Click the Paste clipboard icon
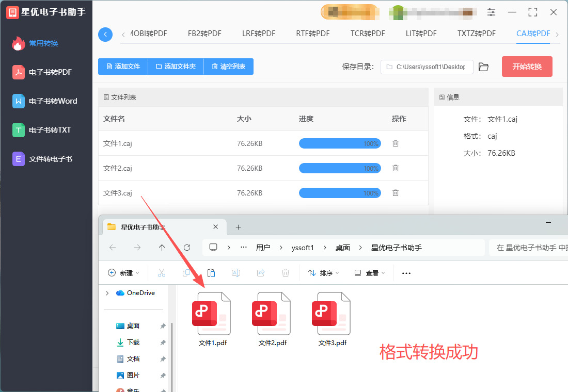 pos(211,273)
